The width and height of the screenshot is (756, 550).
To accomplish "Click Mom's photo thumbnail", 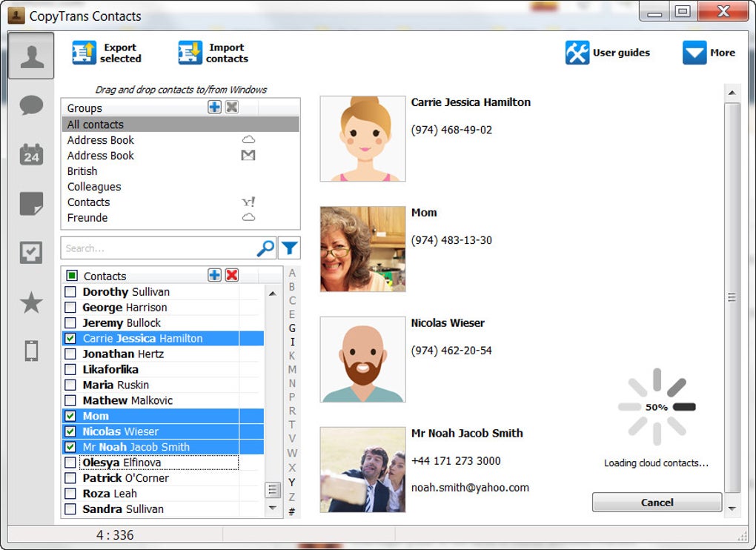I will [362, 249].
